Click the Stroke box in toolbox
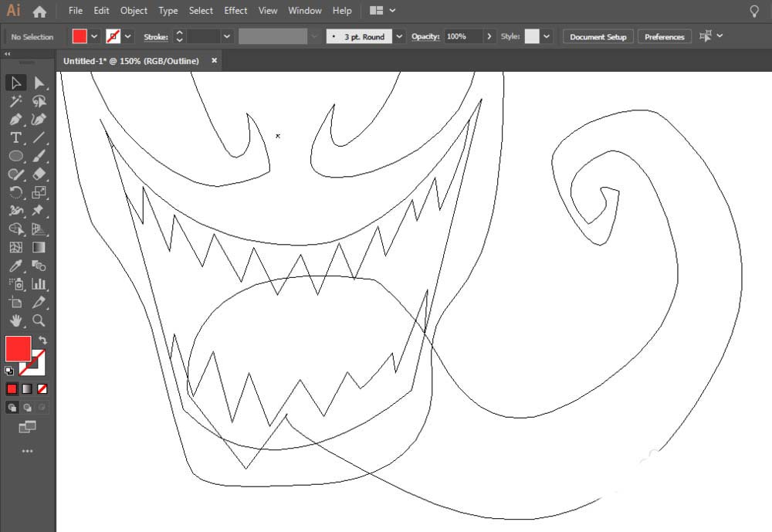772x532 pixels. coord(39,368)
